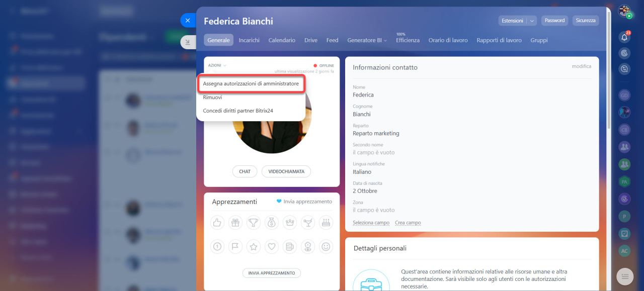The height and width of the screenshot is (291, 644).
Task: Select the number one badge appreciation
Action: pos(218,246)
